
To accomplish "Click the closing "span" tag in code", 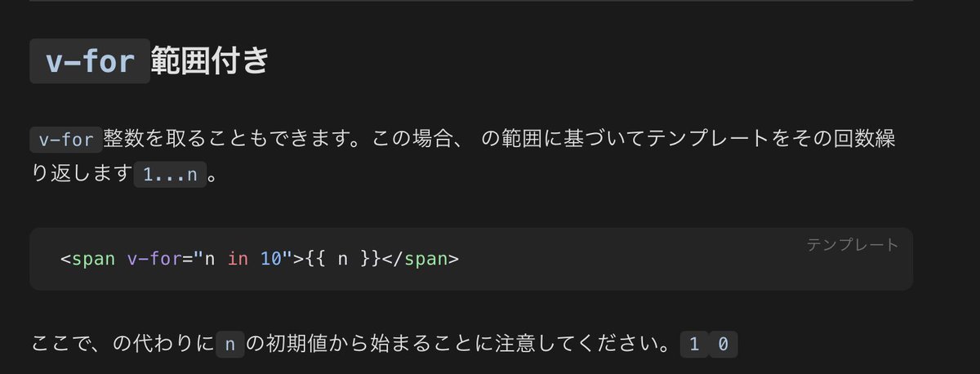I will pyautogui.click(x=426, y=259).
